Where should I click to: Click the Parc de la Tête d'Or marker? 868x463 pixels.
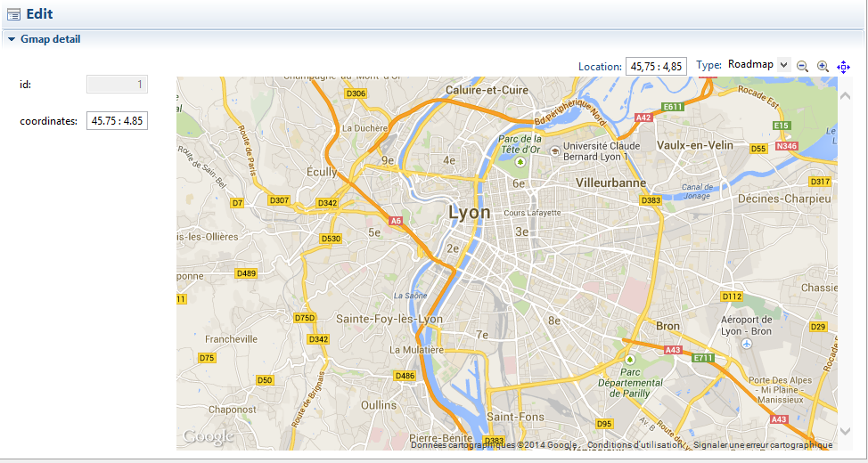(520, 162)
